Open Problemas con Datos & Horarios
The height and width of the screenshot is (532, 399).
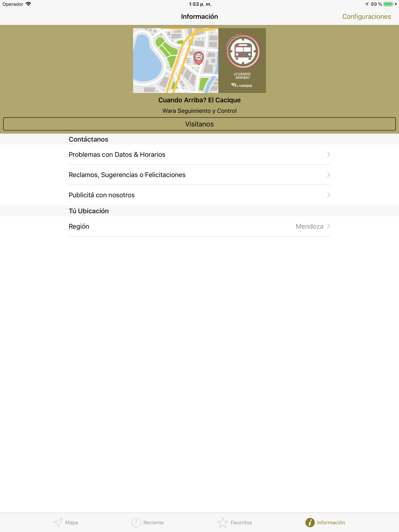click(199, 155)
